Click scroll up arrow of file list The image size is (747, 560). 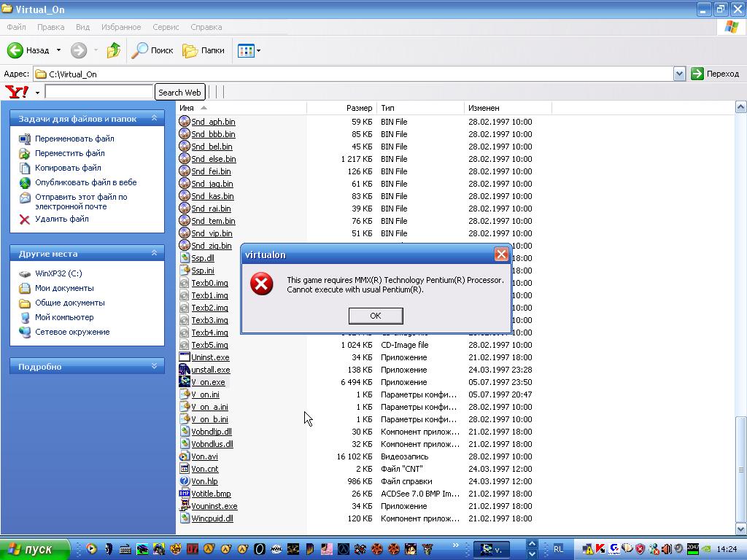click(x=740, y=107)
